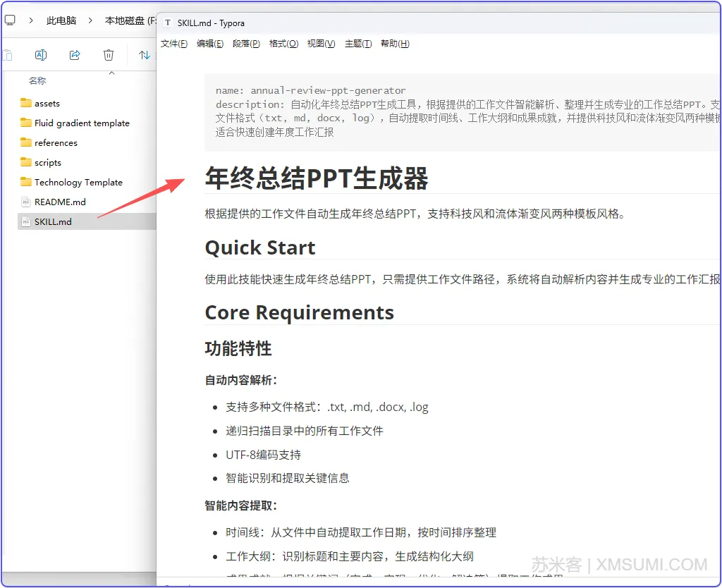
Task: Click bullet 递归扫描目录中的所有工作文件
Action: tap(305, 431)
